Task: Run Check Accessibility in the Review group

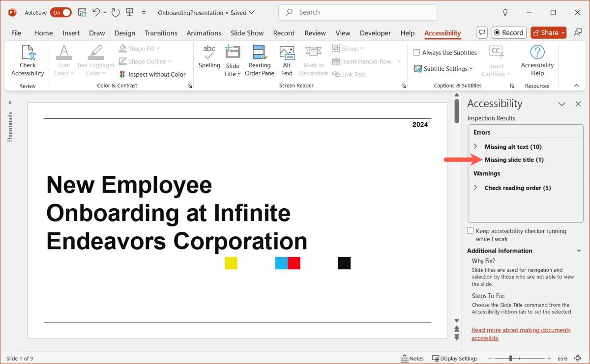Action: (x=28, y=61)
